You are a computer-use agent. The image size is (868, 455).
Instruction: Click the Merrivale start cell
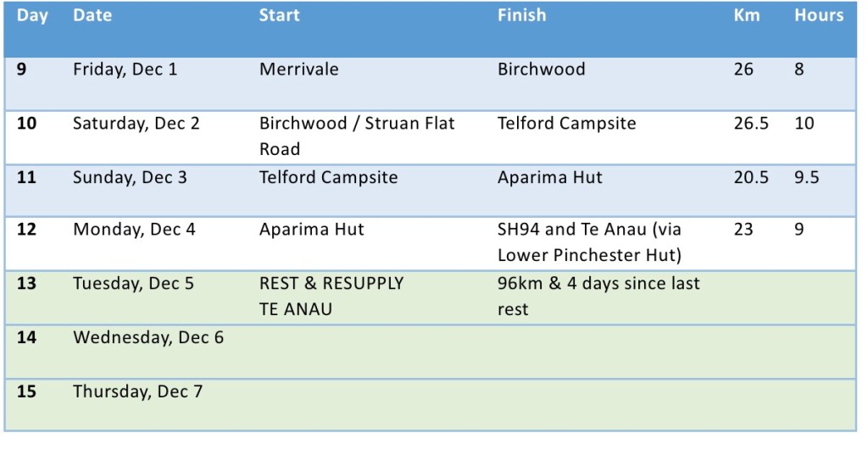pyautogui.click(x=298, y=70)
